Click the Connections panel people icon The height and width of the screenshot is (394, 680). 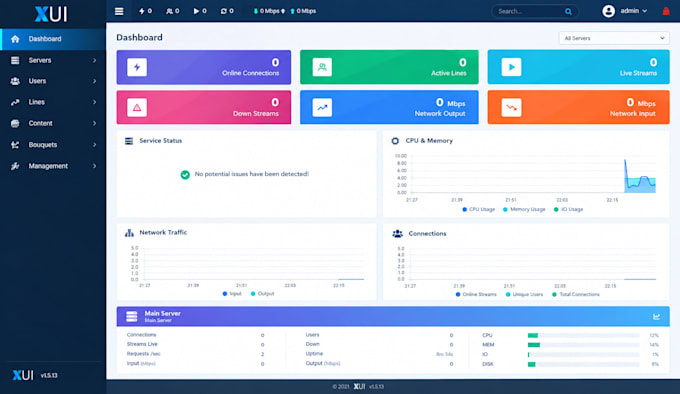pos(397,234)
